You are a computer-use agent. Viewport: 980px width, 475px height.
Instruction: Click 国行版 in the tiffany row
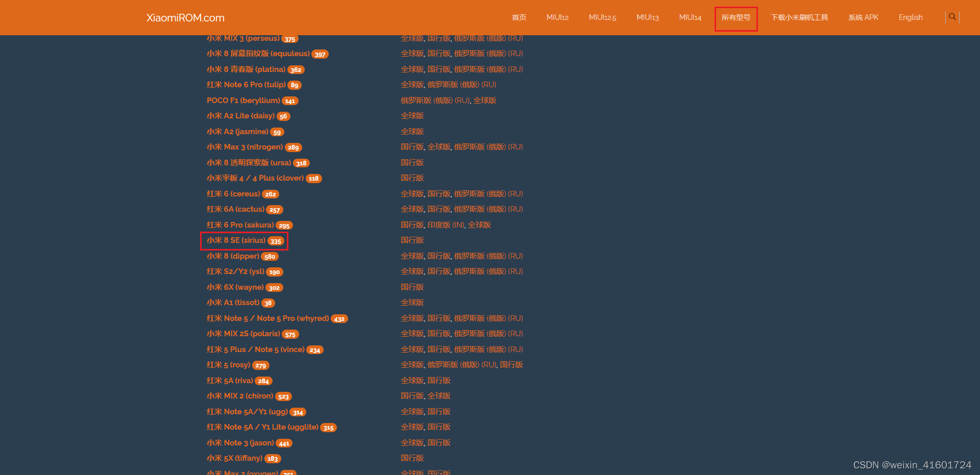[x=412, y=458]
